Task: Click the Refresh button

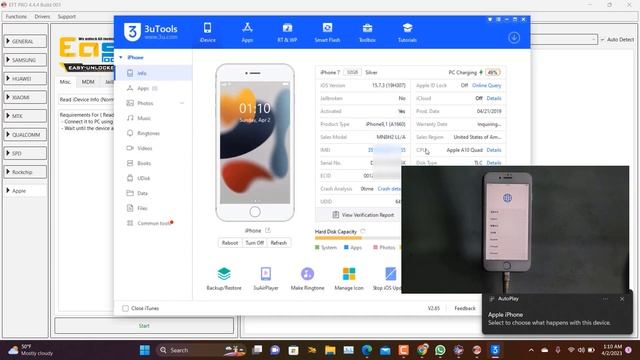Action: tap(279, 243)
